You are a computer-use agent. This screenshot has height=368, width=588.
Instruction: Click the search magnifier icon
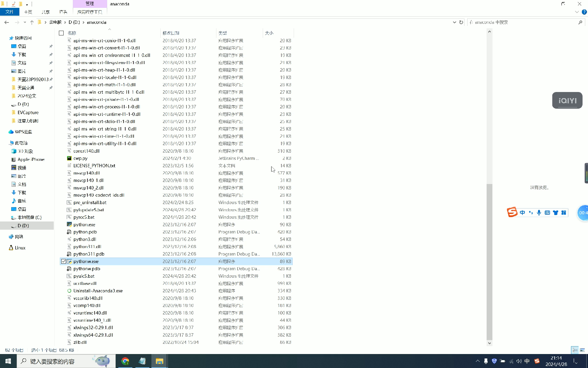pyautogui.click(x=580, y=22)
